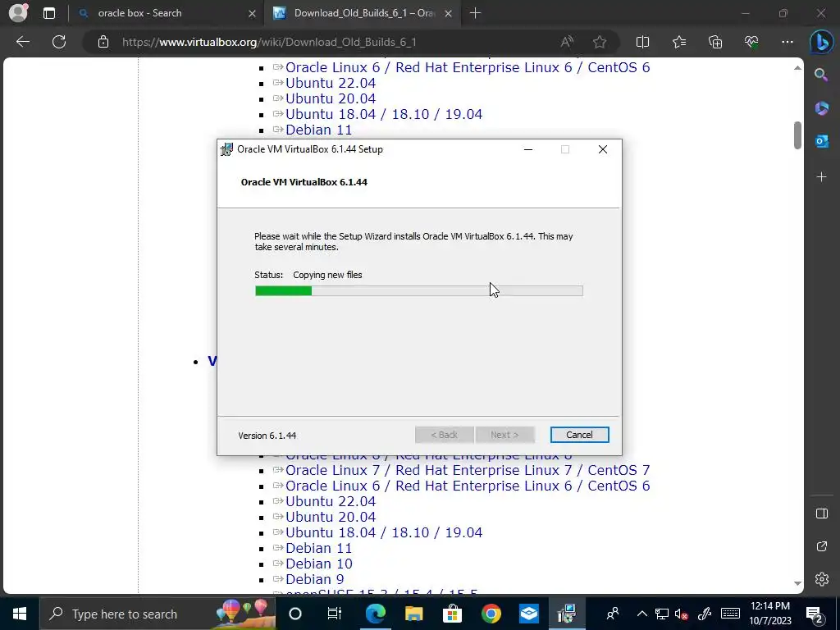Image resolution: width=840 pixels, height=630 pixels.
Task: Minimize the VirtualBox Setup window
Action: (x=528, y=149)
